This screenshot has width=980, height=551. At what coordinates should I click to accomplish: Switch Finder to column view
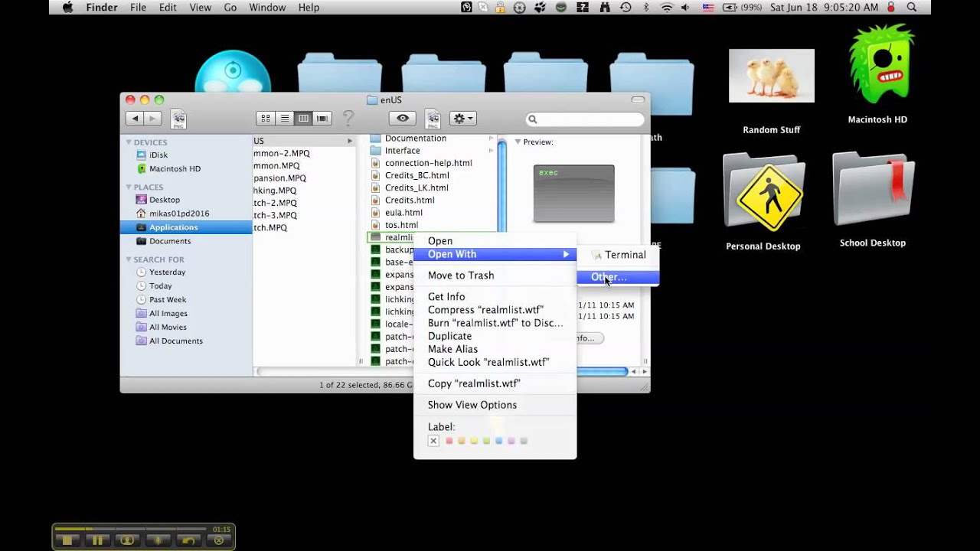(303, 119)
